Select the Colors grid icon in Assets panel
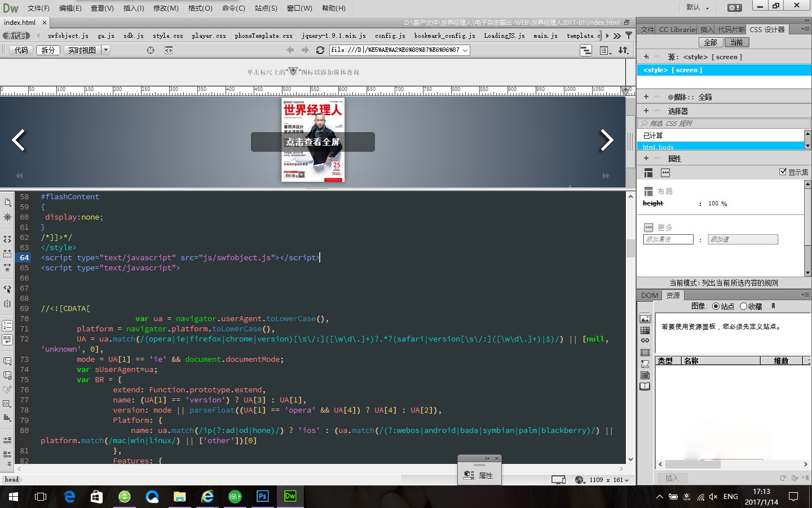 [x=645, y=331]
